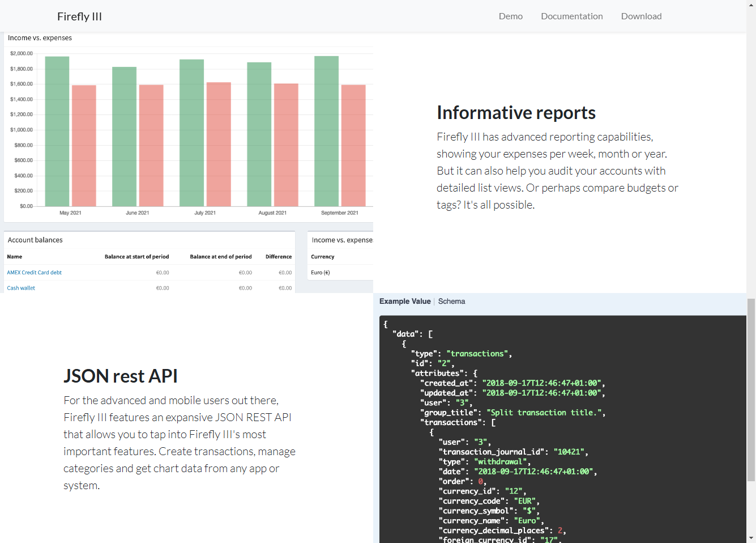Click the page scrollbar down arrow
This screenshot has width=756, height=543.
click(x=751, y=538)
